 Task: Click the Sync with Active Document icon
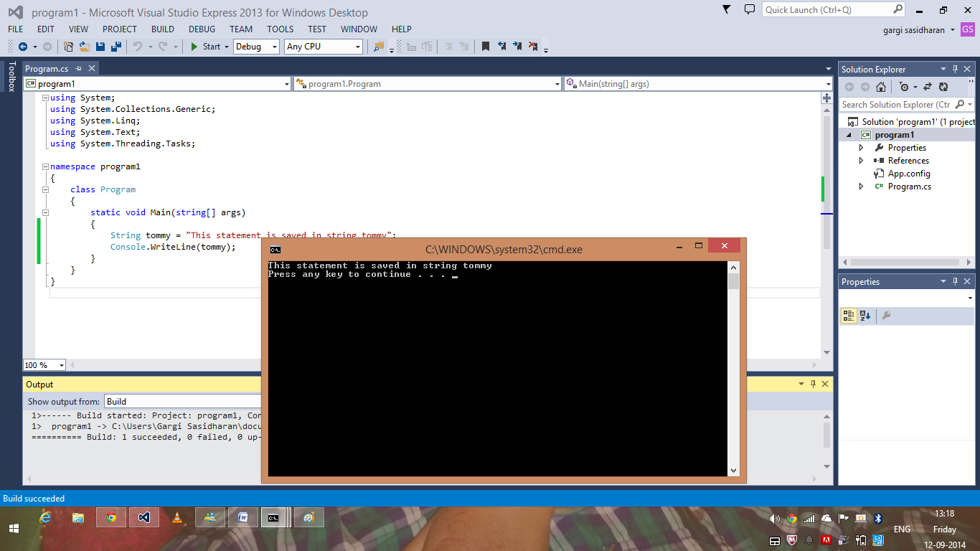click(928, 87)
